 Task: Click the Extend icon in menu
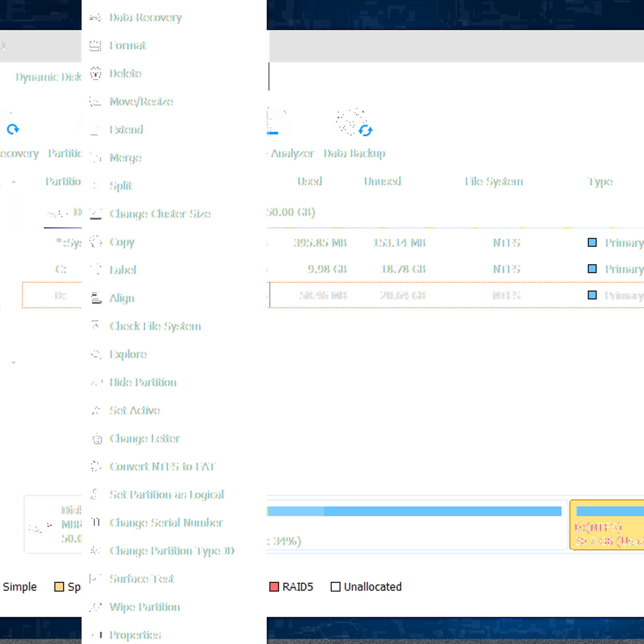(x=95, y=130)
